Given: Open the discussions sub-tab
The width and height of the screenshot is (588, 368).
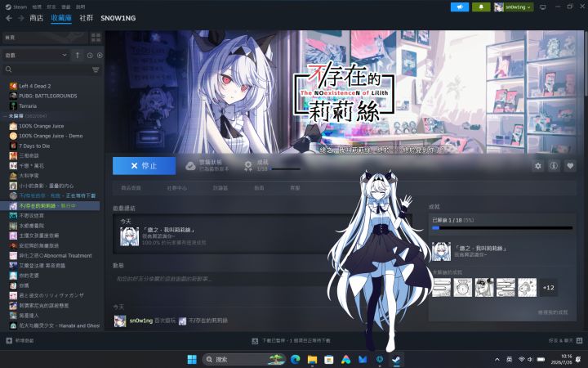Looking at the screenshot, I should [x=220, y=188].
